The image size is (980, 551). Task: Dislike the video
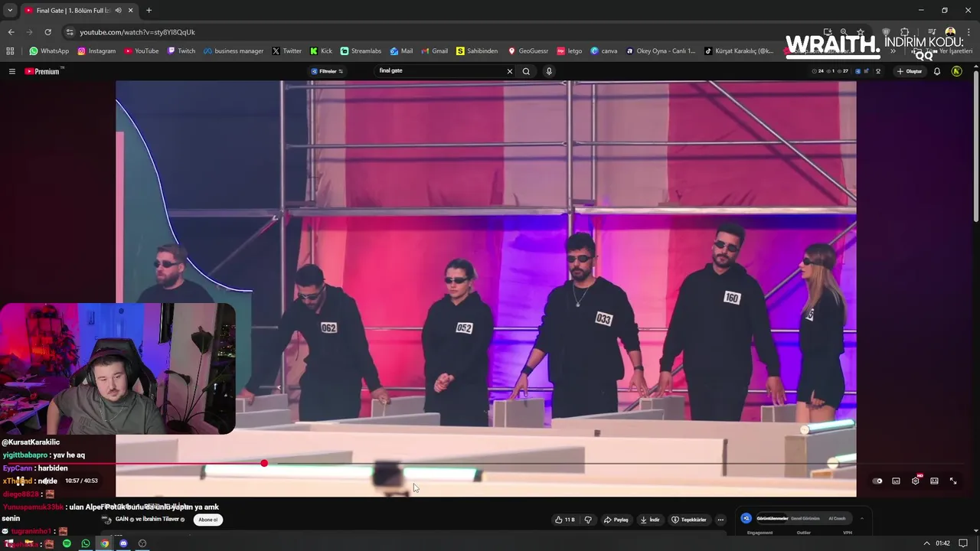point(588,520)
